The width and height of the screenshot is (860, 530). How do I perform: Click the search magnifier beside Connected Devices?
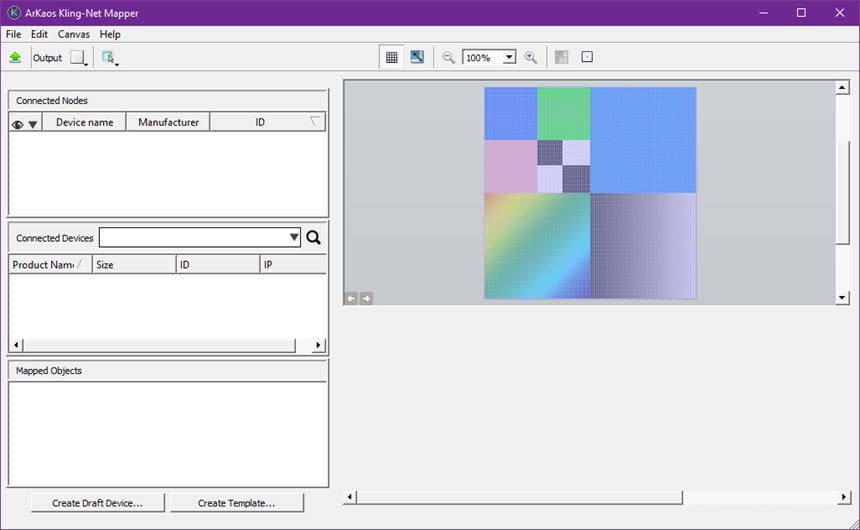coord(314,237)
